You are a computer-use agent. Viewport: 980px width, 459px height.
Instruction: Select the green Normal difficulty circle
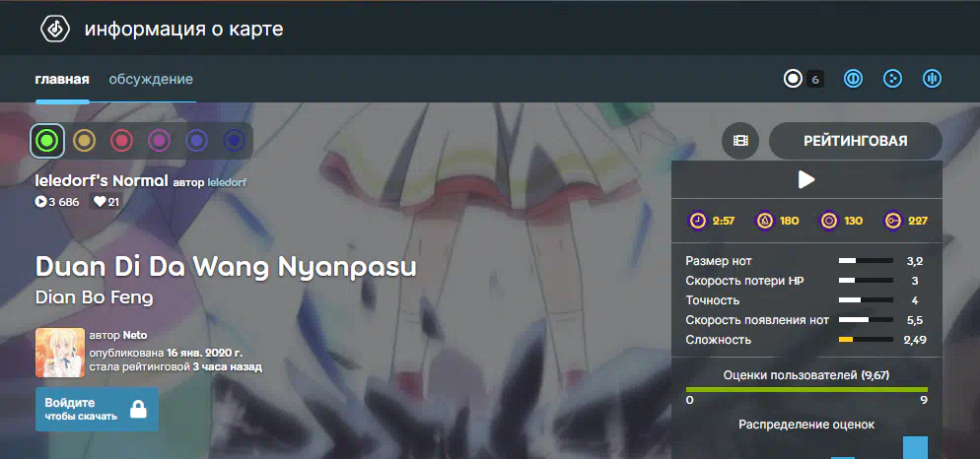pyautogui.click(x=47, y=141)
